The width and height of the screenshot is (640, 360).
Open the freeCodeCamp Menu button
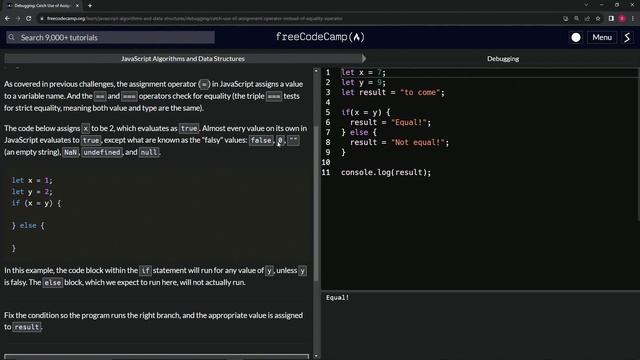point(602,38)
